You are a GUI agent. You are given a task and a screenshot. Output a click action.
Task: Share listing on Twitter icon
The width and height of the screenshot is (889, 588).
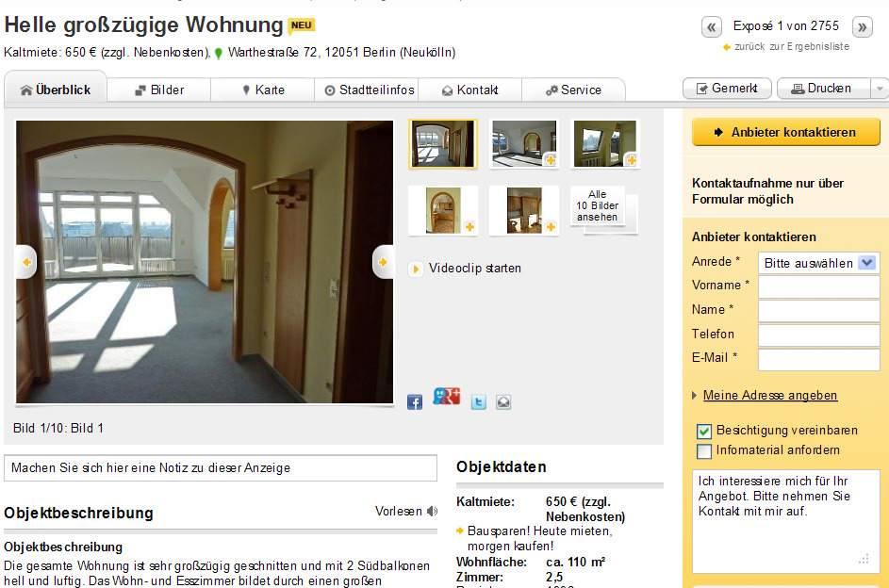[x=479, y=402]
